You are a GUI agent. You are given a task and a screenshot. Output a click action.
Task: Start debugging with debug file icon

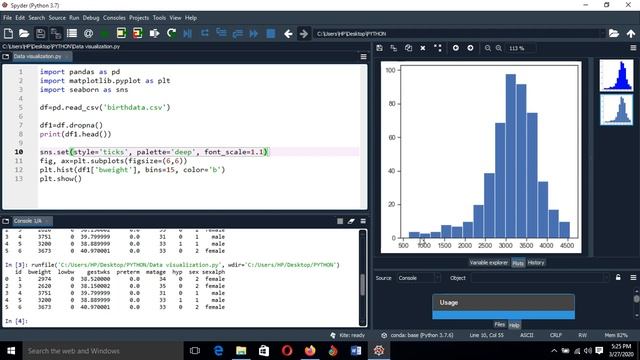[x=188, y=33]
